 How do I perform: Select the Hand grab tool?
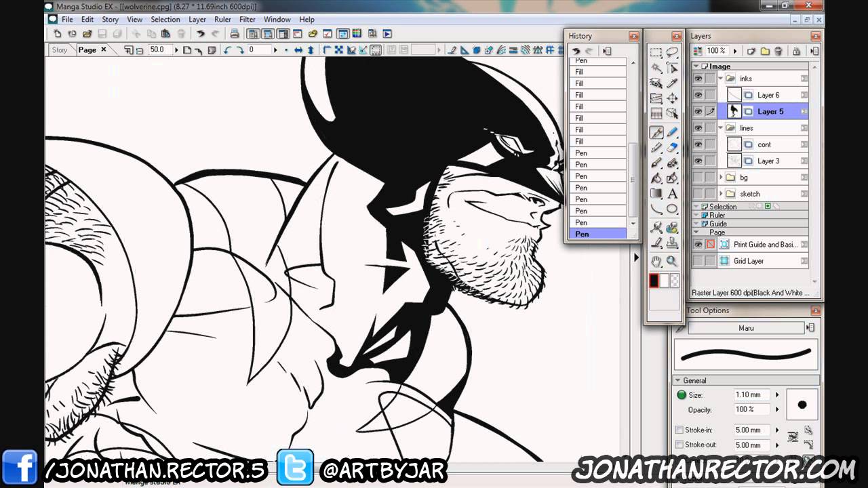point(656,261)
